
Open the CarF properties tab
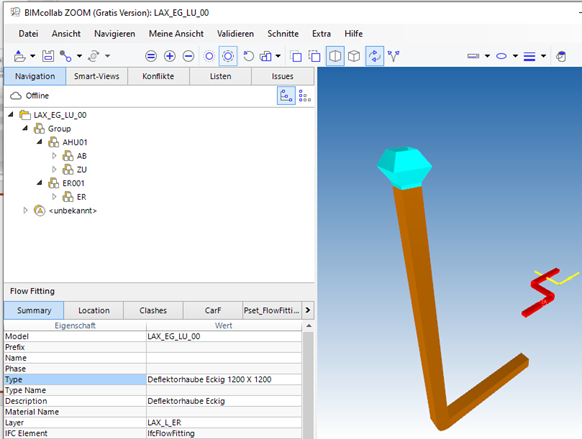pos(213,310)
